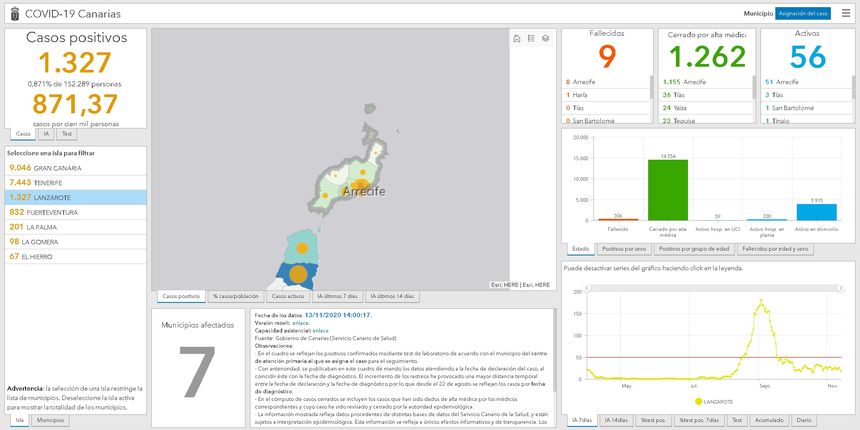860x430 pixels.
Task: Show Casos activos map tab
Action: (x=288, y=297)
